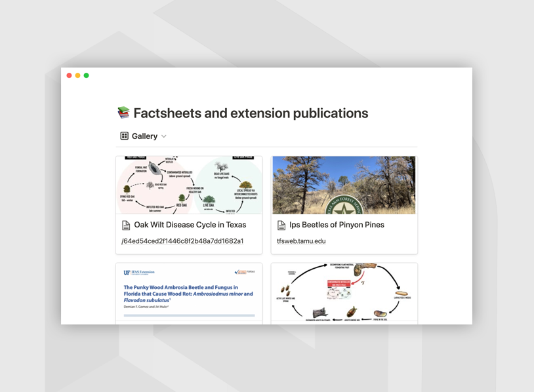
Task: Open Oak Wilt Disease Cycle in Texas
Action: 190,225
